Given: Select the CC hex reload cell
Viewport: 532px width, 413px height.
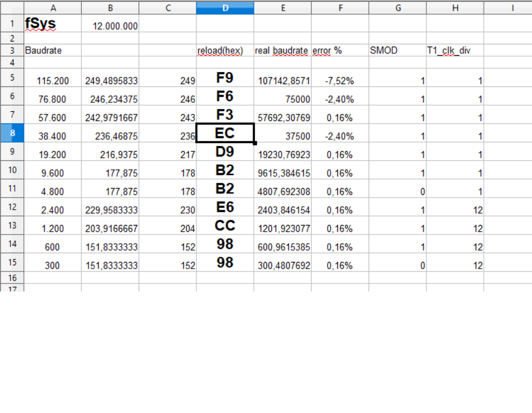Looking at the screenshot, I should pyautogui.click(x=225, y=225).
